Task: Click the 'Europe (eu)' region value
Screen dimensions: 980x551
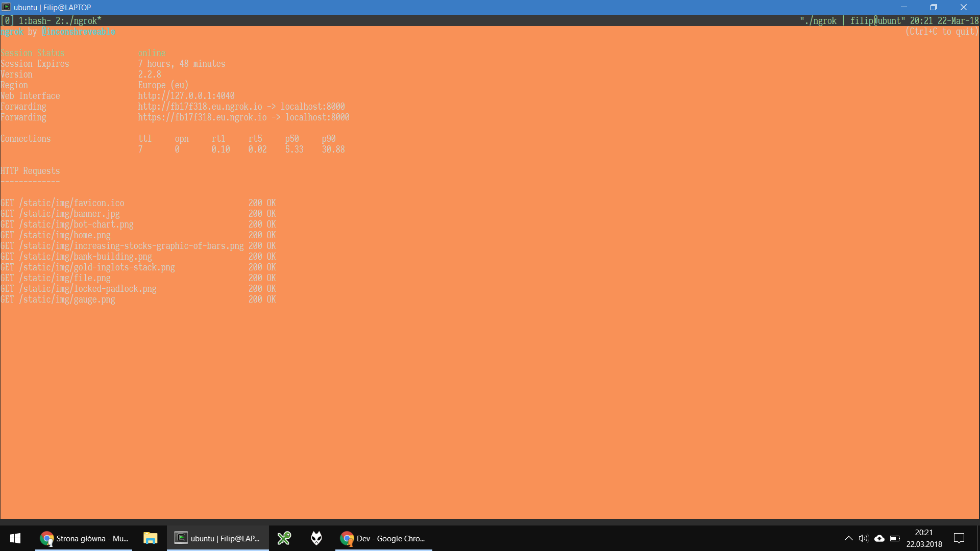Action: click(163, 85)
